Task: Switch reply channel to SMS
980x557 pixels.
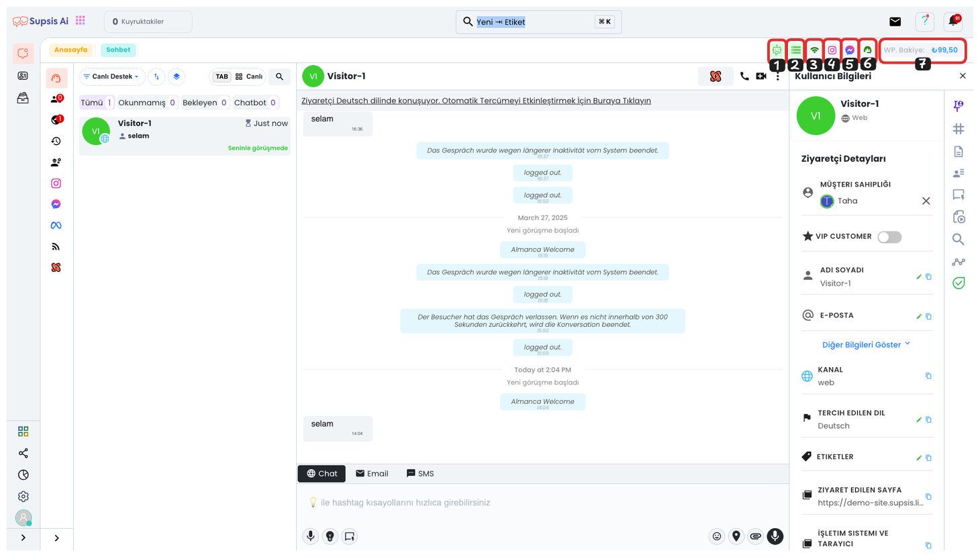Action: (x=420, y=474)
